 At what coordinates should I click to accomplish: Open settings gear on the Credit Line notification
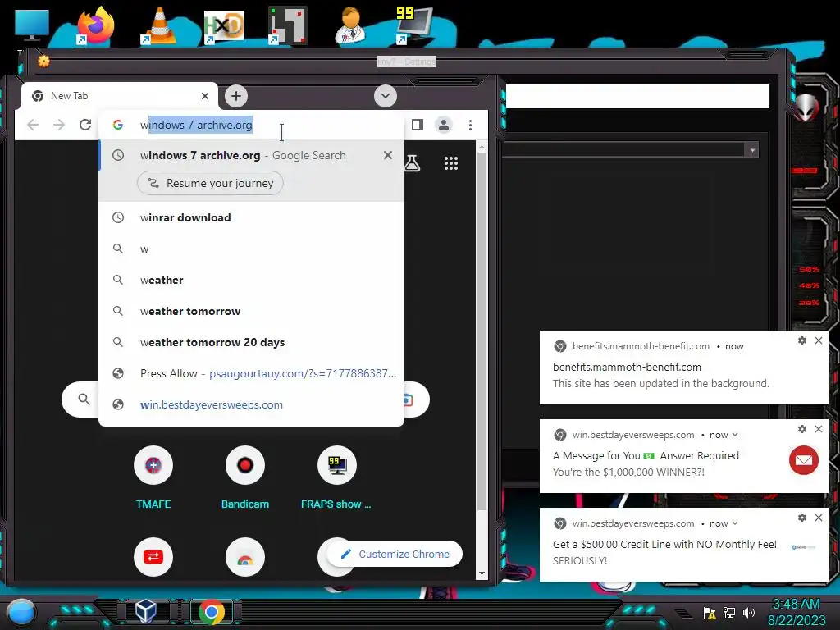(802, 518)
